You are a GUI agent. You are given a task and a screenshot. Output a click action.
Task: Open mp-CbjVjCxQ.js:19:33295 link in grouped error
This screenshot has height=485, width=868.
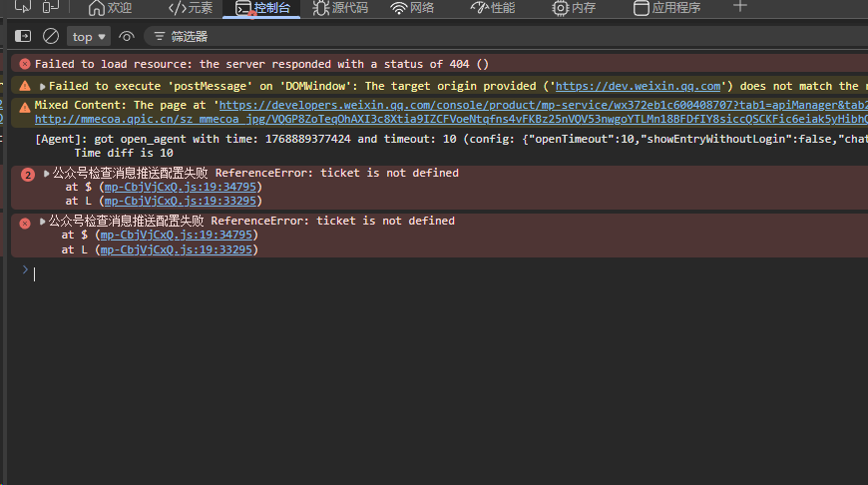tap(181, 201)
